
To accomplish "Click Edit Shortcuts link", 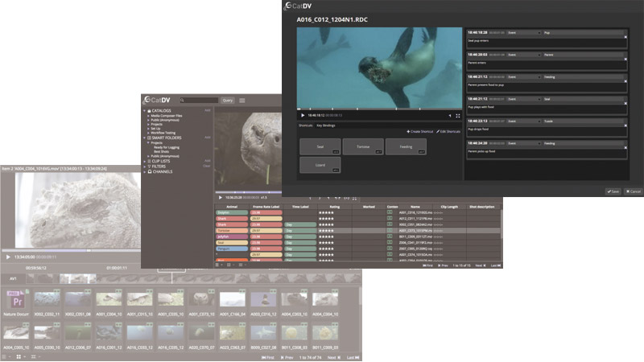I will pos(448,131).
